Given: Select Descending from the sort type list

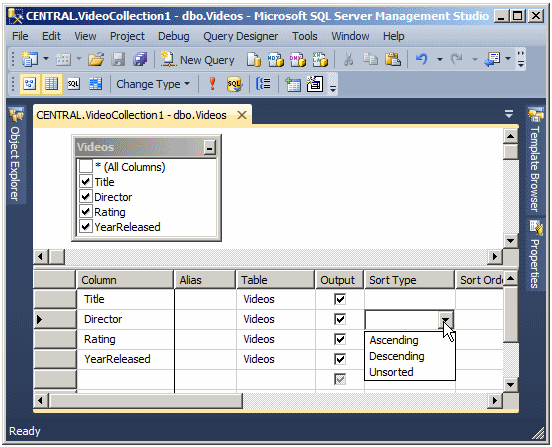Looking at the screenshot, I should [x=396, y=356].
